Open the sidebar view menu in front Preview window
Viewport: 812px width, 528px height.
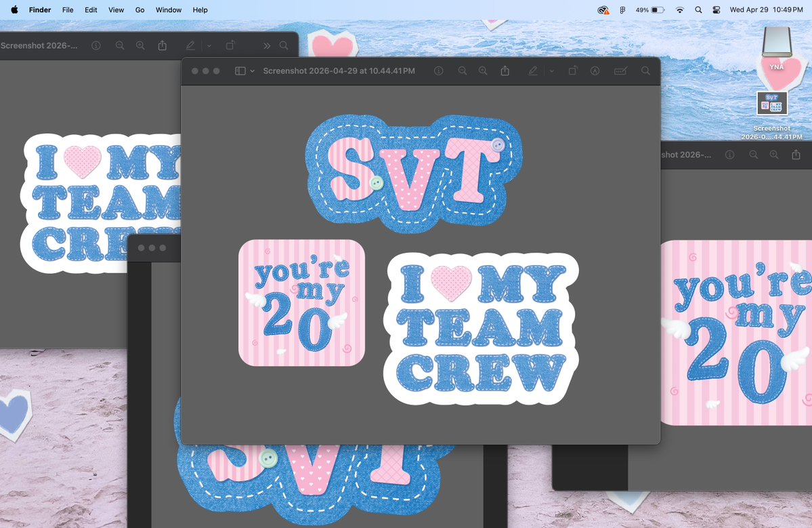(x=244, y=71)
